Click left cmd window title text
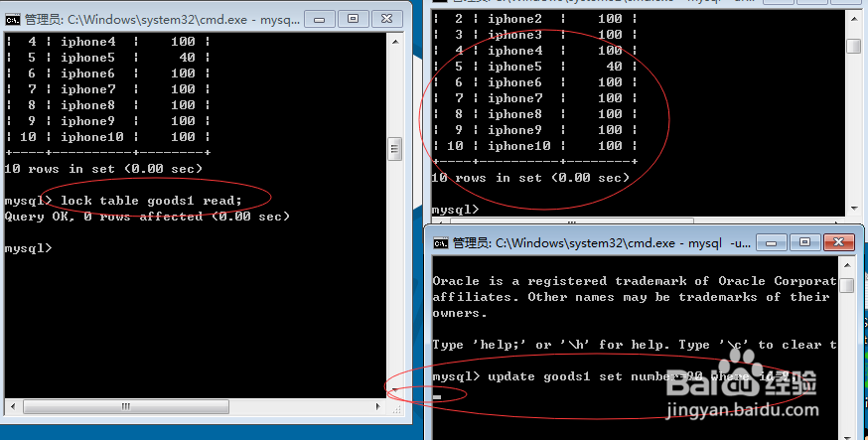868x440 pixels. tap(162, 20)
